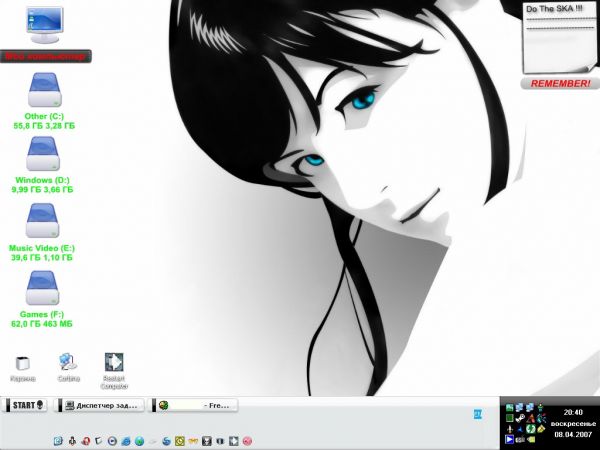Launch the blue swirl quick launch icon
This screenshot has height=450, width=600.
[167, 441]
